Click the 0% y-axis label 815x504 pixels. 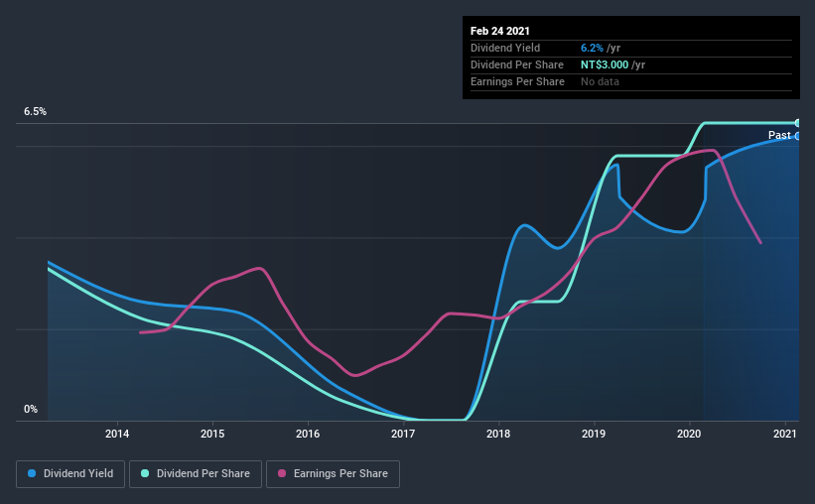click(x=31, y=410)
